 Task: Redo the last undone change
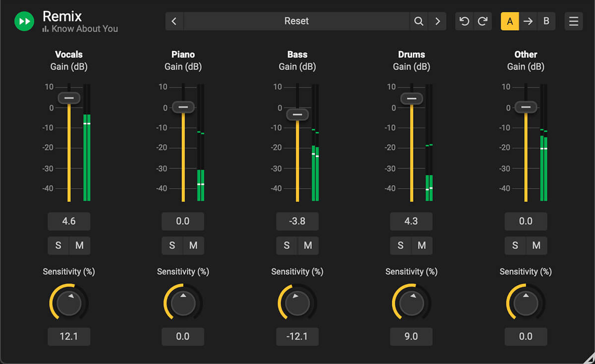pos(482,21)
